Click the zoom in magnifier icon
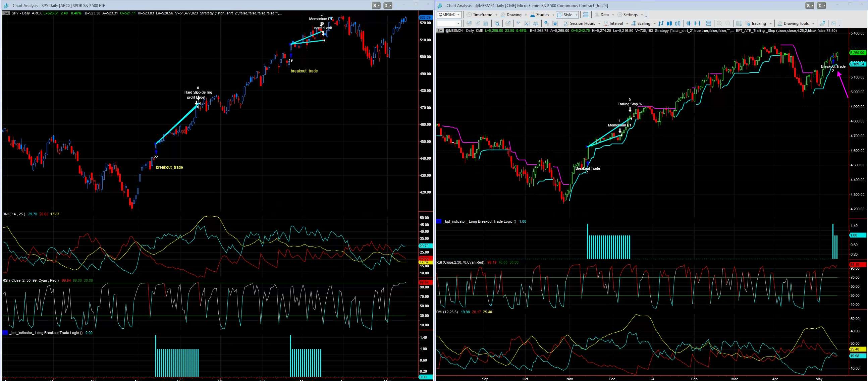Viewport: 868px width, 381px height. coord(719,23)
